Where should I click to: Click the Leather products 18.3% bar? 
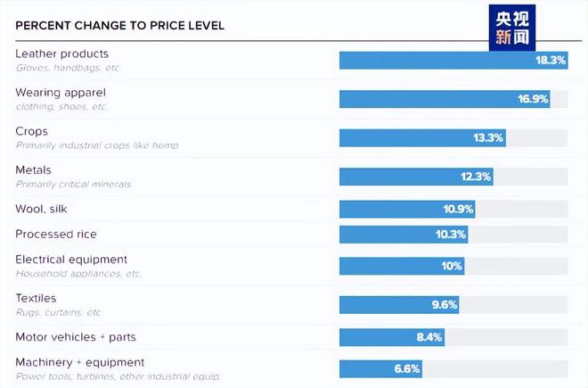tap(453, 60)
